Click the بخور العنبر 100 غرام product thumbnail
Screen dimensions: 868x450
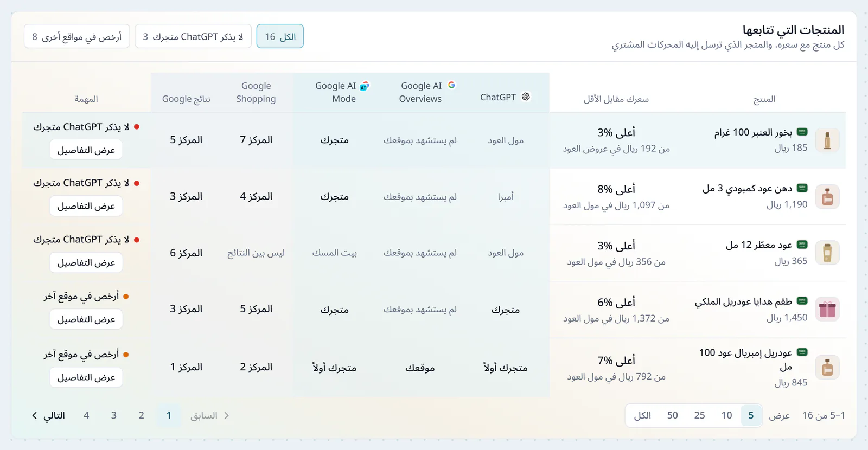tap(827, 140)
